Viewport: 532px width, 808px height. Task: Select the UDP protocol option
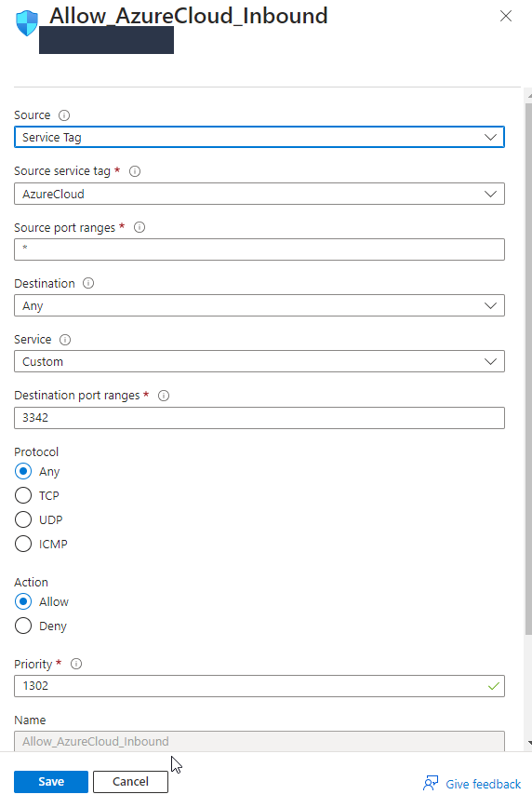coord(23,519)
